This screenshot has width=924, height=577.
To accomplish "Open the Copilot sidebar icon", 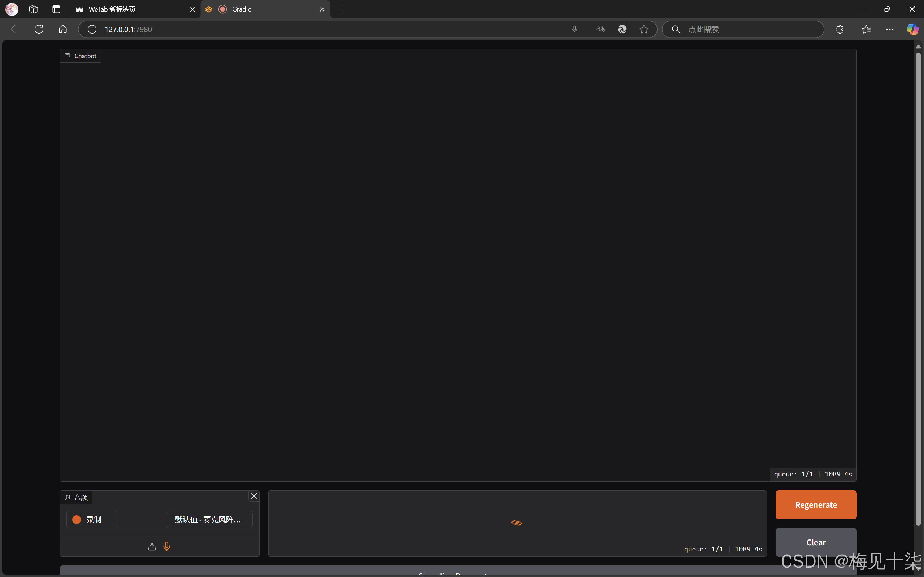I will (x=912, y=29).
